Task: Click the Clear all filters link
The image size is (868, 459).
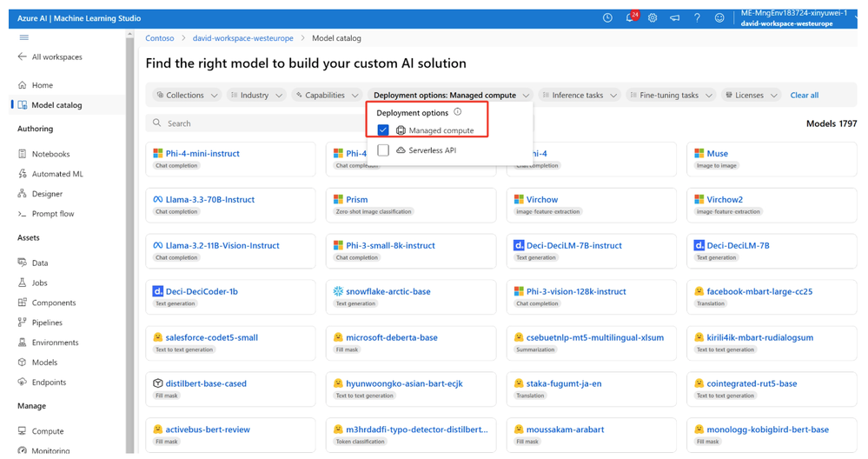Action: tap(805, 96)
